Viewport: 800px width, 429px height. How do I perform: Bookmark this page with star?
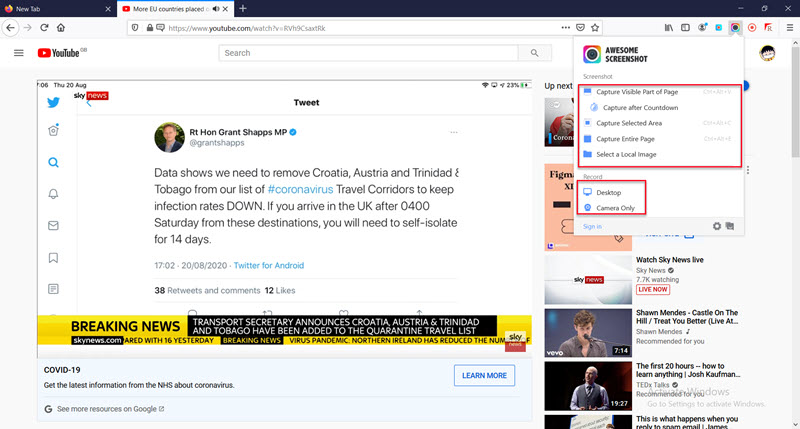595,28
